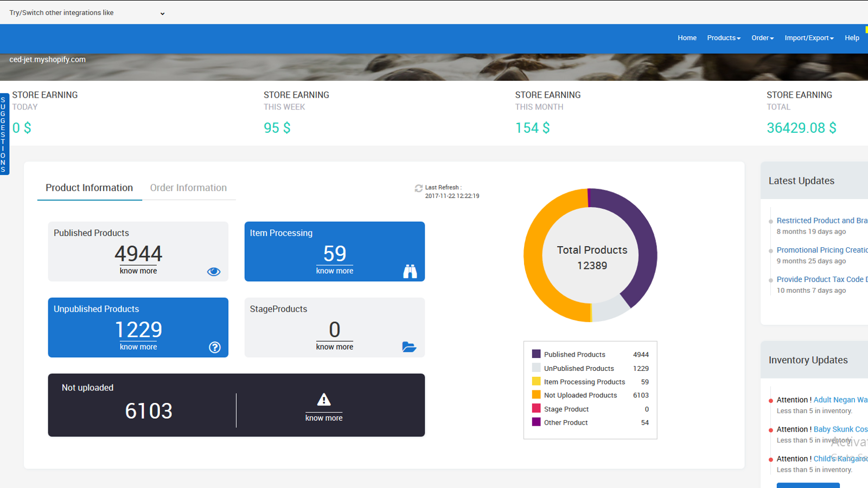
Task: Click the eye icon in Published Products
Action: [214, 272]
